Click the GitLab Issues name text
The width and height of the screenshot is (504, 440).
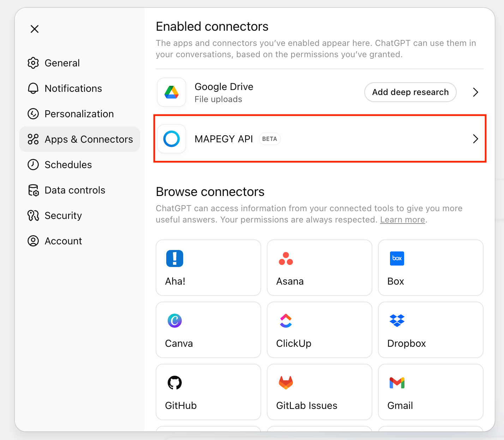pos(307,405)
